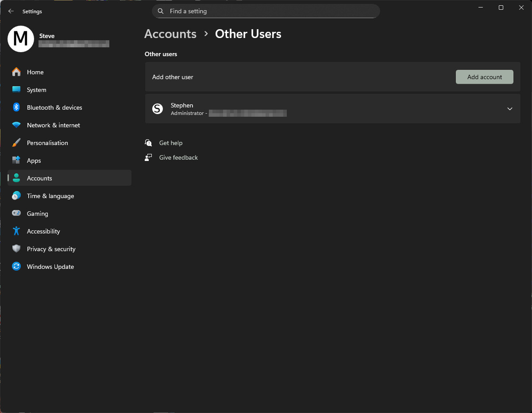
Task: Navigate to Accounts breadcrumb
Action: [170, 34]
